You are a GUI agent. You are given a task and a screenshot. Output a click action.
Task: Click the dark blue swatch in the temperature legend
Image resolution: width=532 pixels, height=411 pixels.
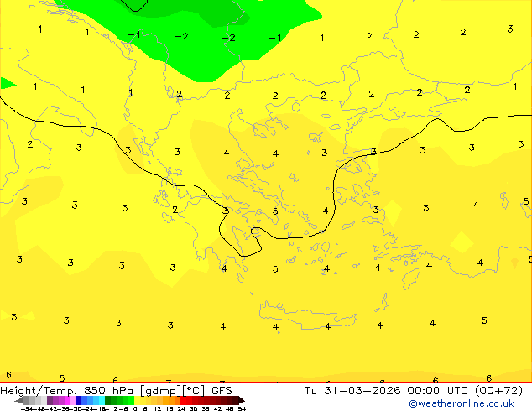coord(79,400)
